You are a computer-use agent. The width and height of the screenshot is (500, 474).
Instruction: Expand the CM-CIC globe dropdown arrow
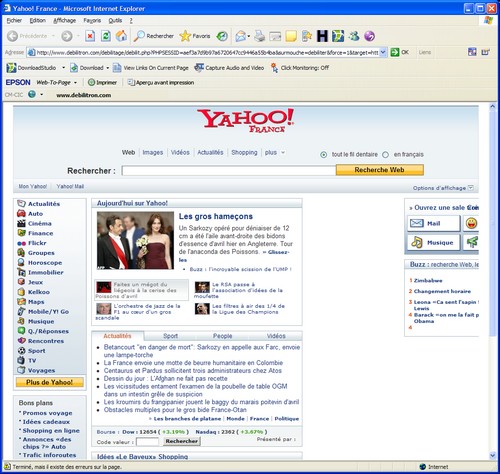pos(42,95)
